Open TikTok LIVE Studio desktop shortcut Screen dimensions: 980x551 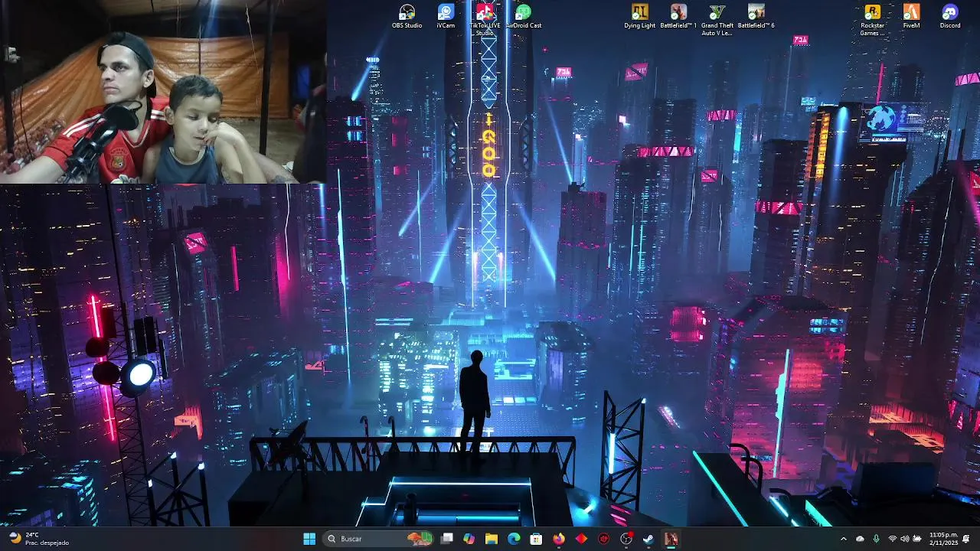[x=485, y=19]
